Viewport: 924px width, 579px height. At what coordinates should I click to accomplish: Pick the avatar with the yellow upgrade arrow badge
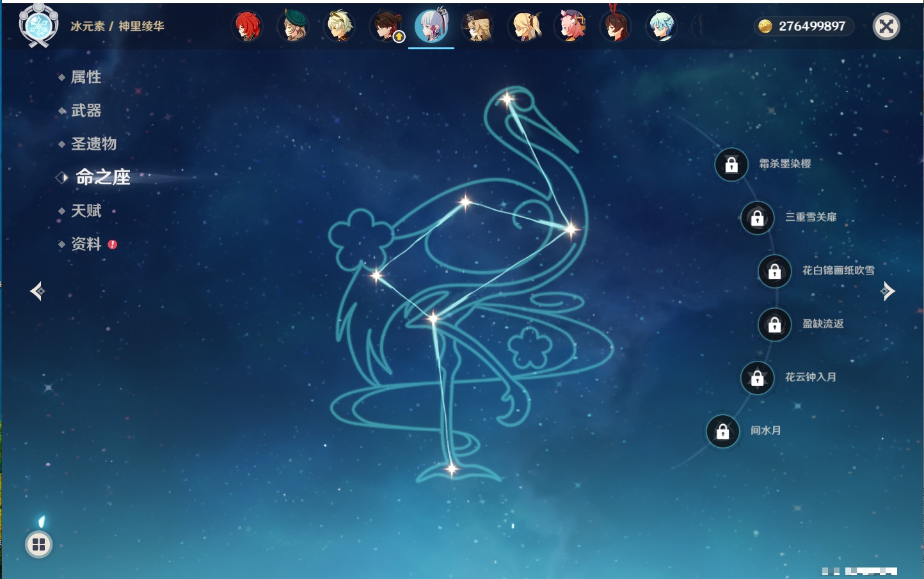pyautogui.click(x=387, y=27)
